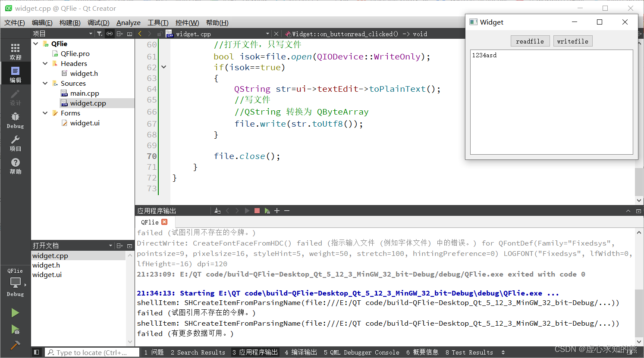This screenshot has width=644, height=358.
Task: Switch to 1 问题 output pane
Action: click(x=154, y=352)
